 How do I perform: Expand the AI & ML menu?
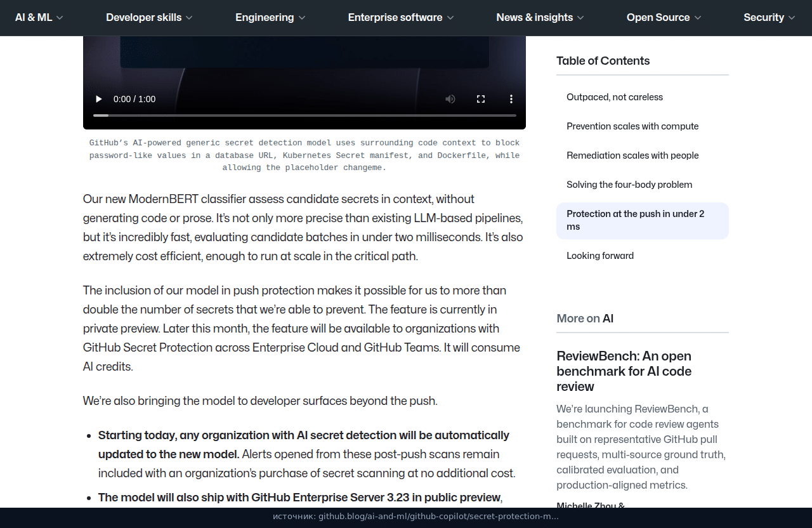pyautogui.click(x=39, y=18)
